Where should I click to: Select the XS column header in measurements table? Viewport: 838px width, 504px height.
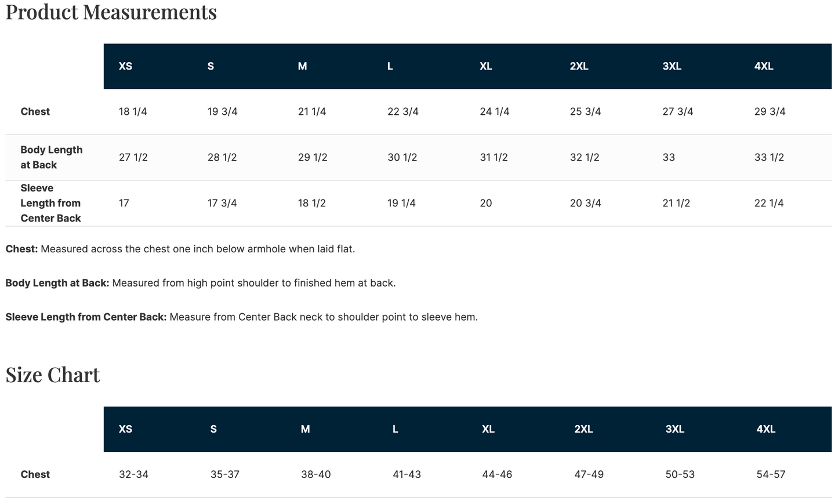point(125,66)
